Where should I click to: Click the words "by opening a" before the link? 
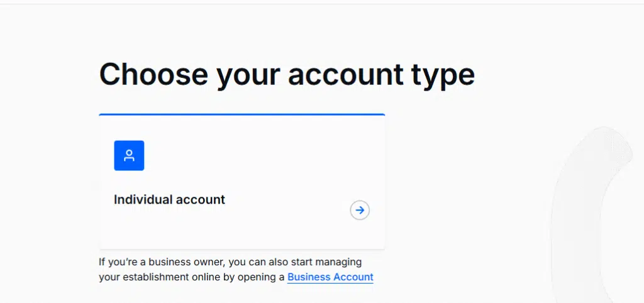tap(254, 277)
